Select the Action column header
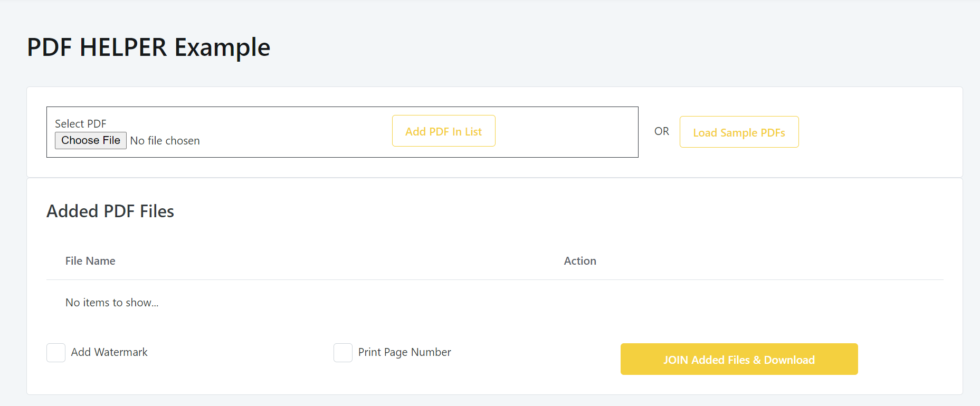The image size is (980, 406). point(580,261)
